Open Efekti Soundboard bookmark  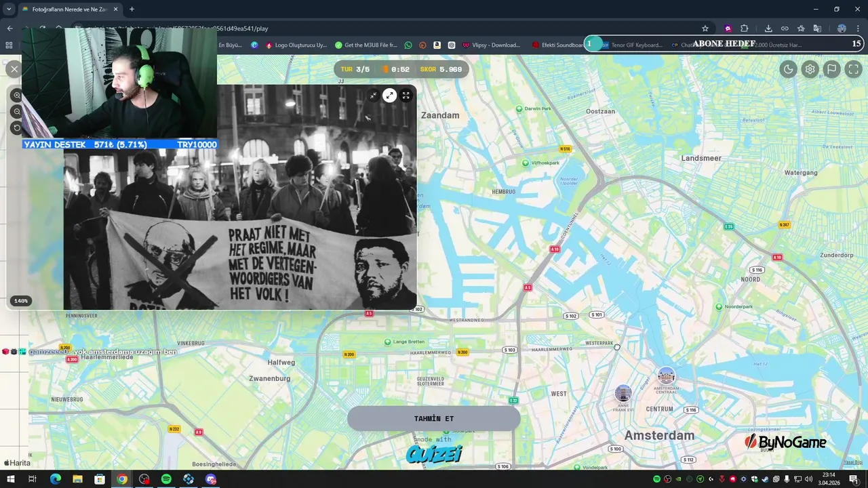point(557,45)
